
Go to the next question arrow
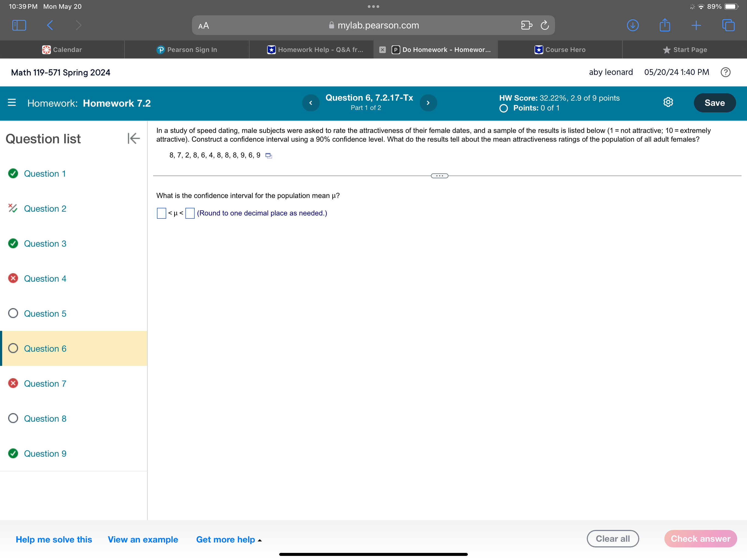click(428, 103)
